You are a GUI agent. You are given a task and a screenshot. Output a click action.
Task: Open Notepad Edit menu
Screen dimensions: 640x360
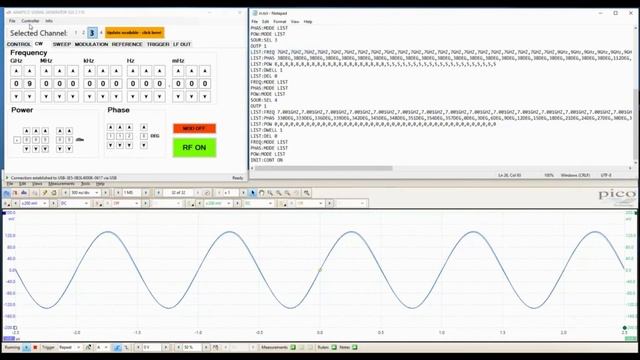point(266,22)
